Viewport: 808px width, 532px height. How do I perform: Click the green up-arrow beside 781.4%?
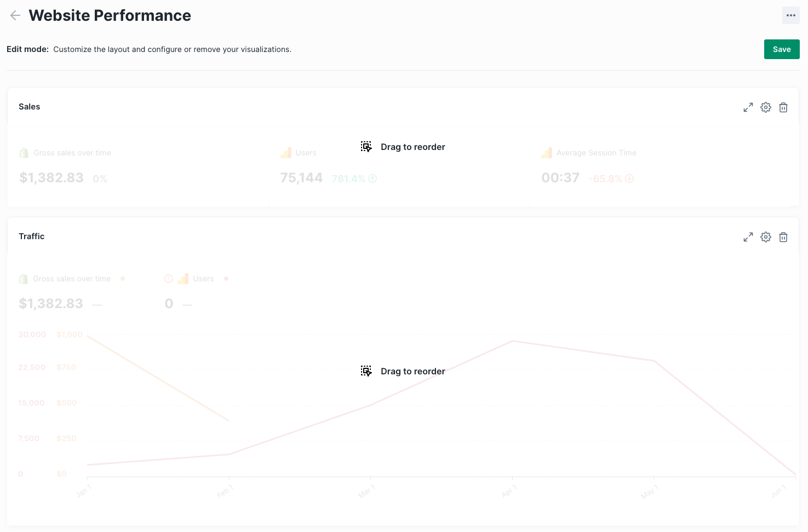click(x=373, y=178)
